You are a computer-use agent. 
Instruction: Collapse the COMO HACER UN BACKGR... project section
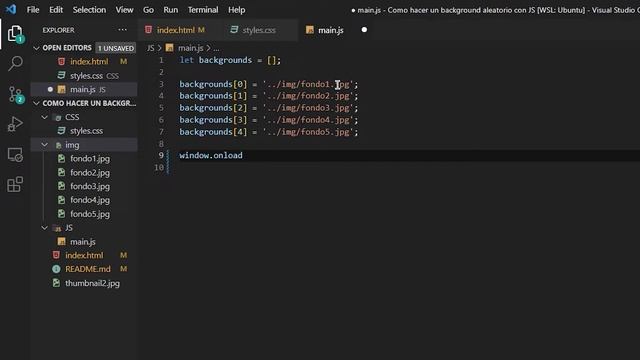pyautogui.click(x=36, y=103)
